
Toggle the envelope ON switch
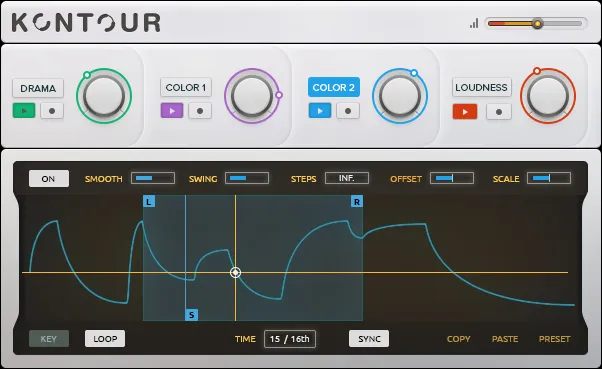49,179
